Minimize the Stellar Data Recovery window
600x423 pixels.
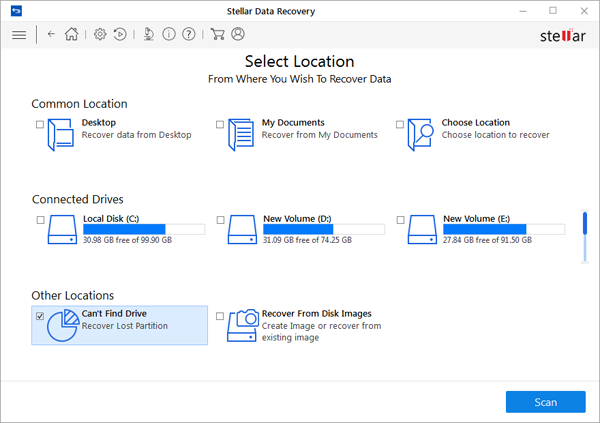tap(523, 11)
